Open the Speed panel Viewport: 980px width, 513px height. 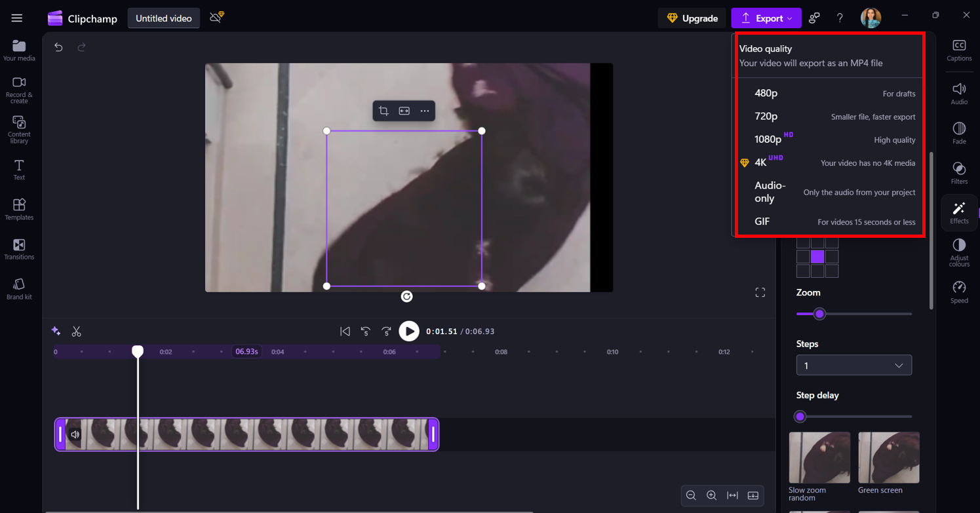pos(959,288)
